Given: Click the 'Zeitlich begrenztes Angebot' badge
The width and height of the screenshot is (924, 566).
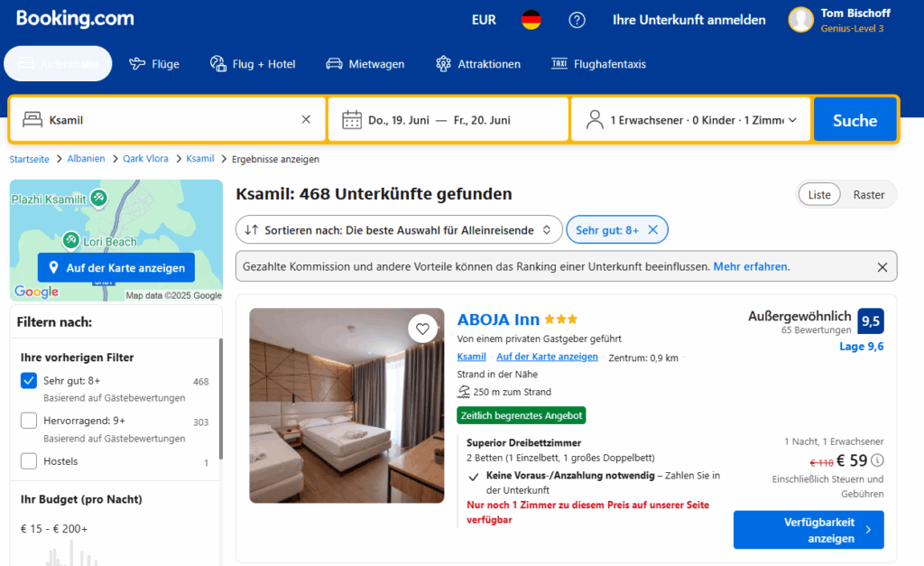Looking at the screenshot, I should click(x=522, y=415).
